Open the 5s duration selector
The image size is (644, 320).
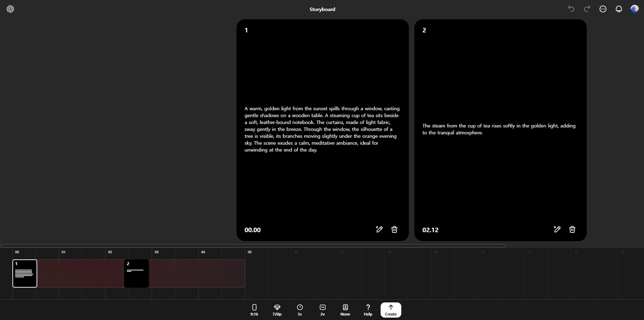[300, 310]
